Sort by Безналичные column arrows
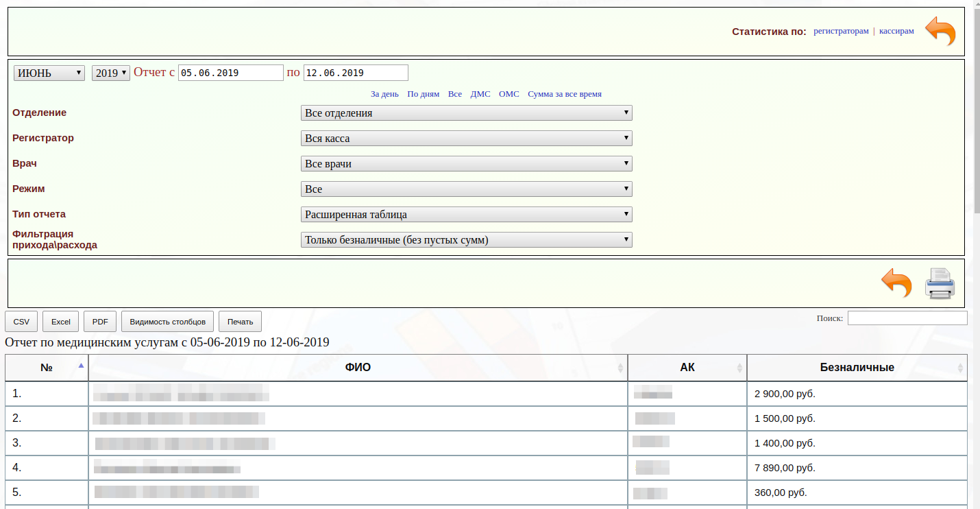This screenshot has width=980, height=509. coord(960,368)
